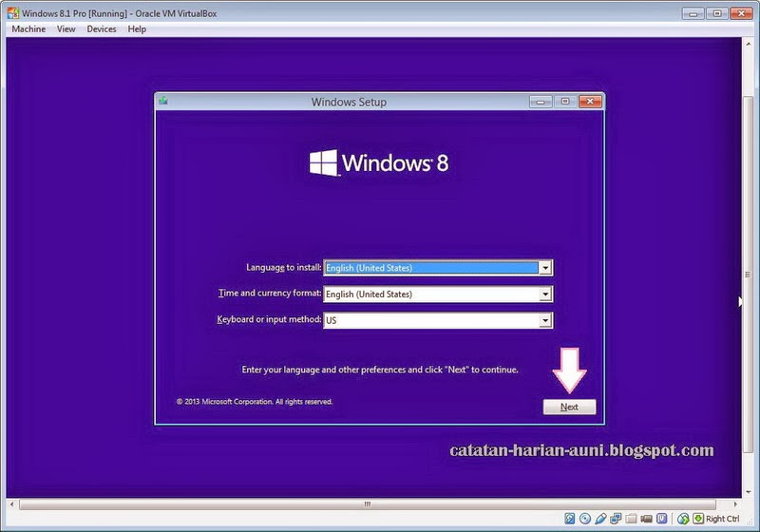Viewport: 760px width, 532px height.
Task: Click the Time and currency format label
Action: pyautogui.click(x=270, y=294)
